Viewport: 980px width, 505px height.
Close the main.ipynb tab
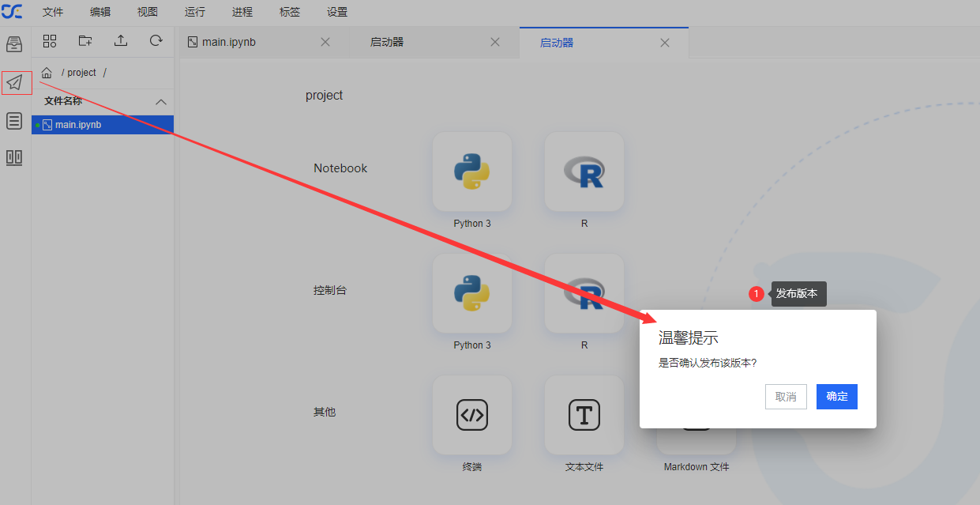tap(325, 42)
